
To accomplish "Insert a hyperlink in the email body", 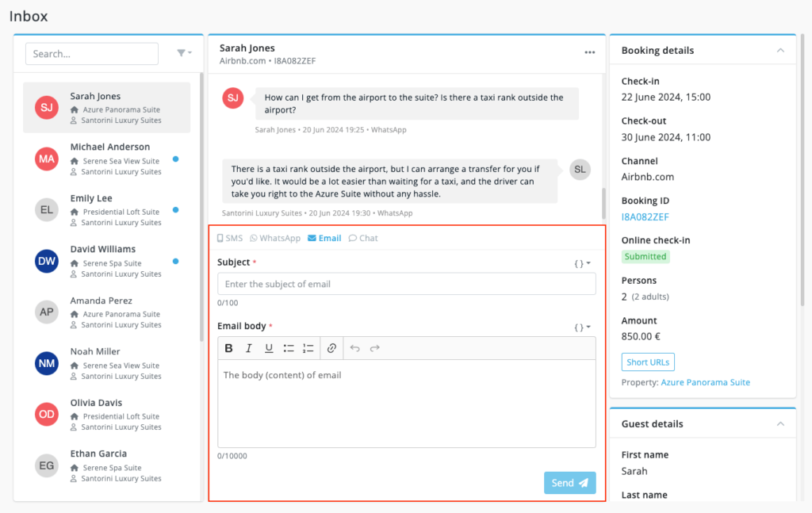I will (331, 348).
